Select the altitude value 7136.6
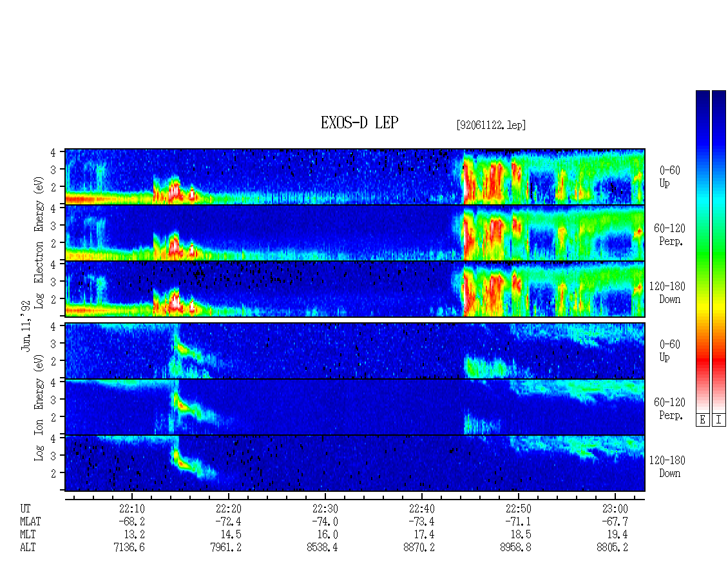Viewport: 728px width, 564px height. click(129, 547)
